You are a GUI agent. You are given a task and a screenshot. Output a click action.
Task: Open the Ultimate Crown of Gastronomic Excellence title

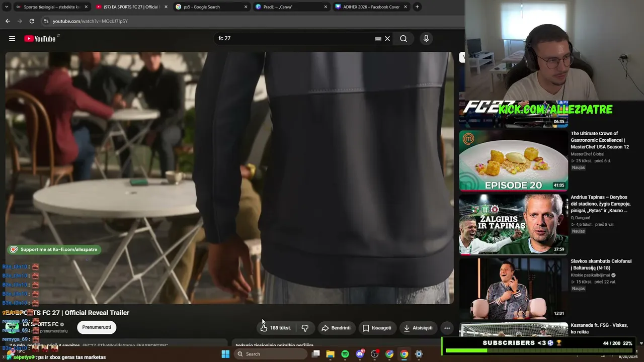(600, 140)
